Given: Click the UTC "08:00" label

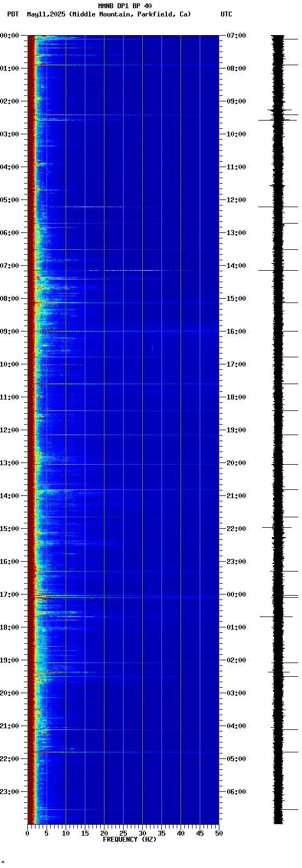Looking at the screenshot, I should (236, 68).
